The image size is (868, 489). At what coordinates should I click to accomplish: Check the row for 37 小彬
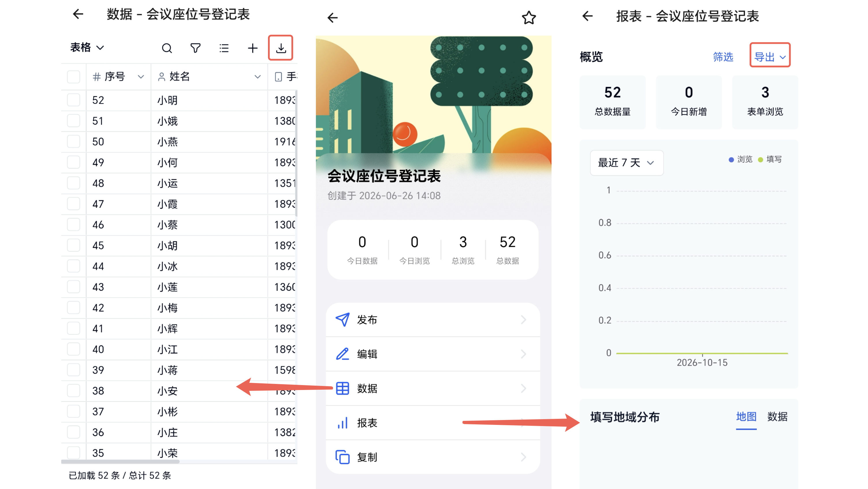tap(73, 411)
